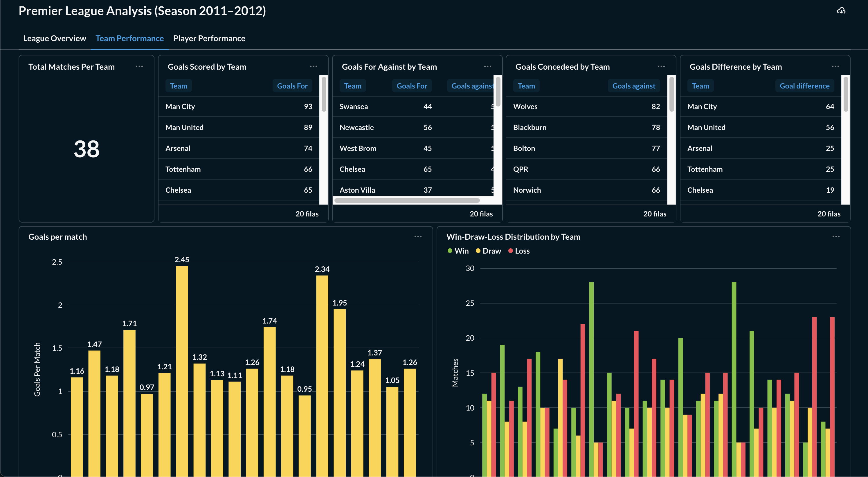Open the options menu on Goals per match chart

point(418,236)
